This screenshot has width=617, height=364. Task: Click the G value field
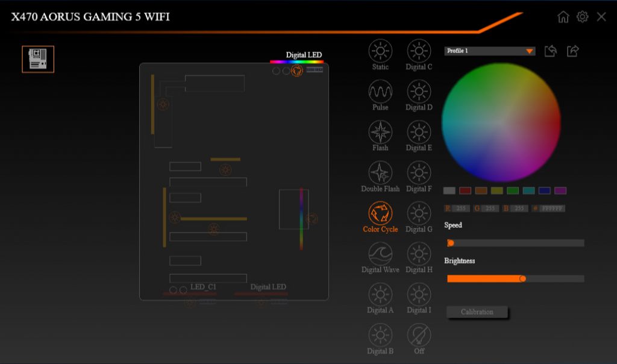(490, 209)
